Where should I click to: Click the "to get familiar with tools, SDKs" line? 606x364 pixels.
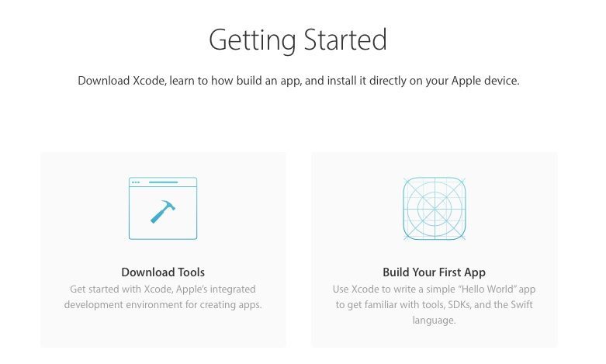[x=434, y=305]
